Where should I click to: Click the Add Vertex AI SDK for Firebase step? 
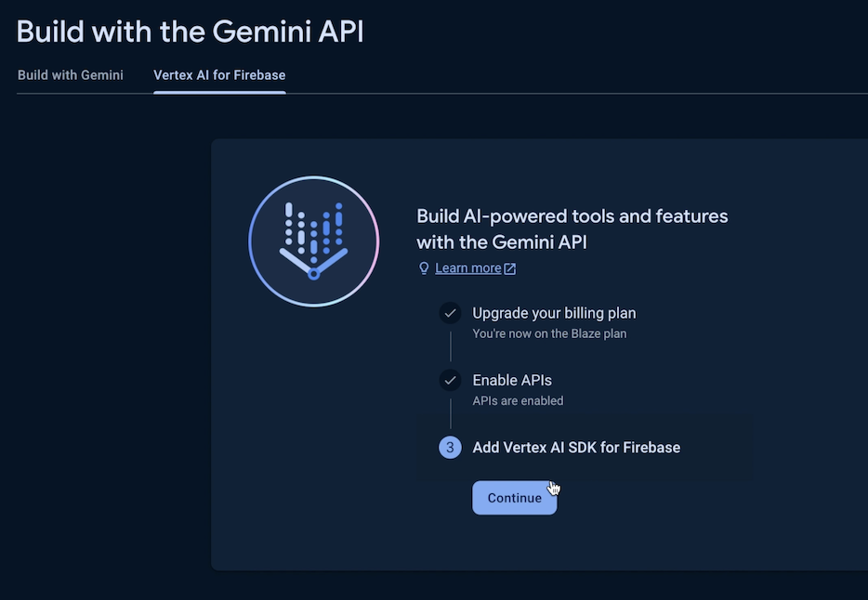tap(576, 448)
